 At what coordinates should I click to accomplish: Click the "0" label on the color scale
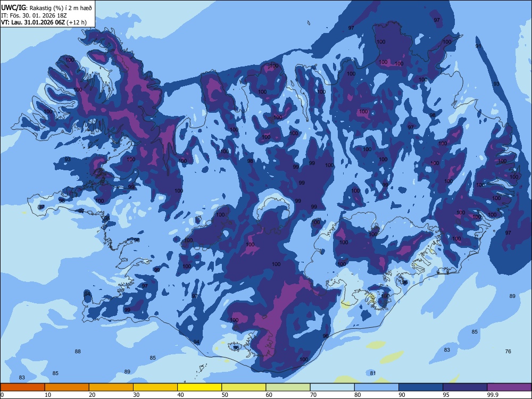pyautogui.click(x=2, y=395)
